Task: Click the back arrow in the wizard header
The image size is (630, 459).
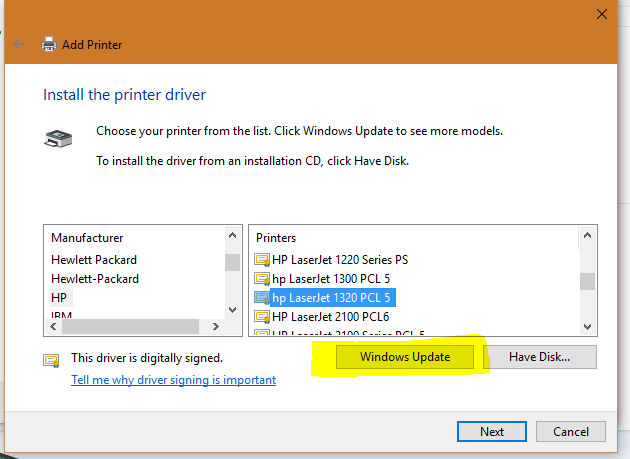Action: 19,44
